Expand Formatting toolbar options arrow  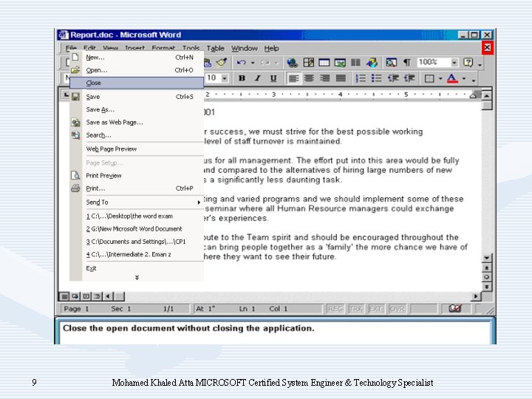coord(474,80)
